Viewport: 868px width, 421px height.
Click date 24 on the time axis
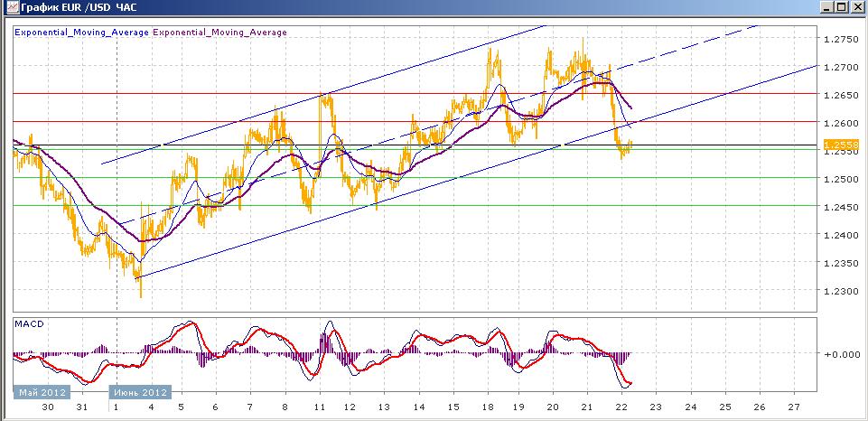tap(690, 407)
